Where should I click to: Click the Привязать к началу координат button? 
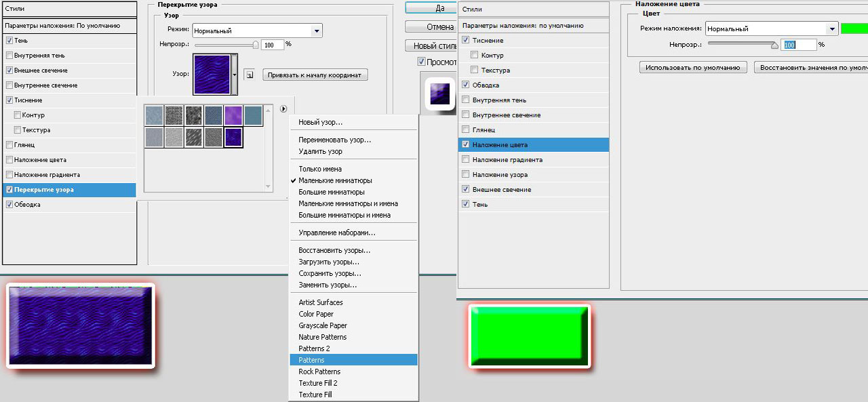tap(315, 75)
